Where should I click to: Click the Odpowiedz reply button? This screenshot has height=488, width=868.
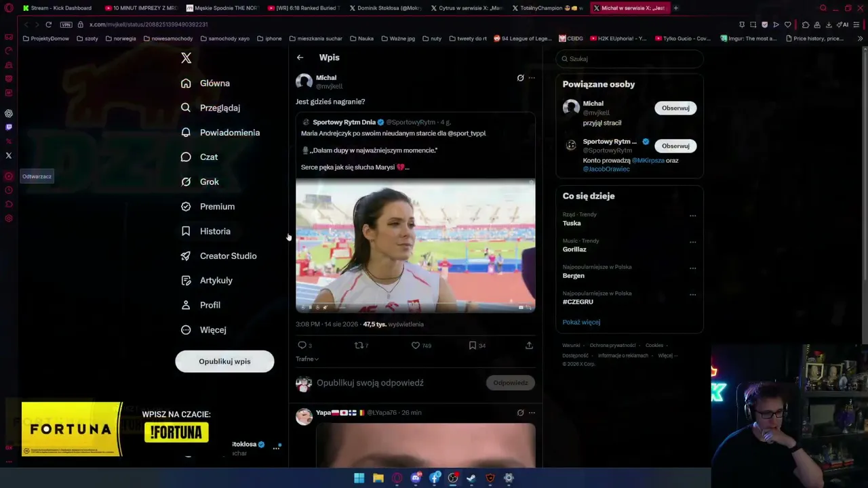click(x=511, y=383)
